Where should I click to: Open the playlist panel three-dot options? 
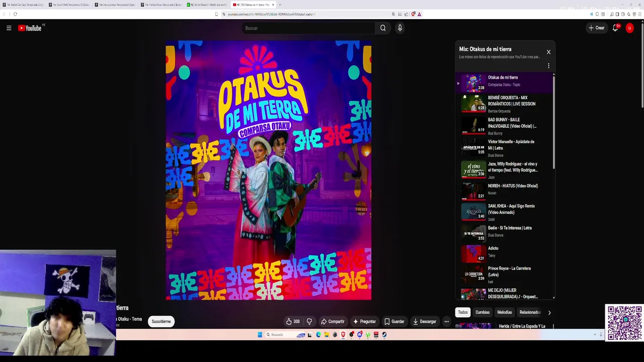[x=548, y=65]
